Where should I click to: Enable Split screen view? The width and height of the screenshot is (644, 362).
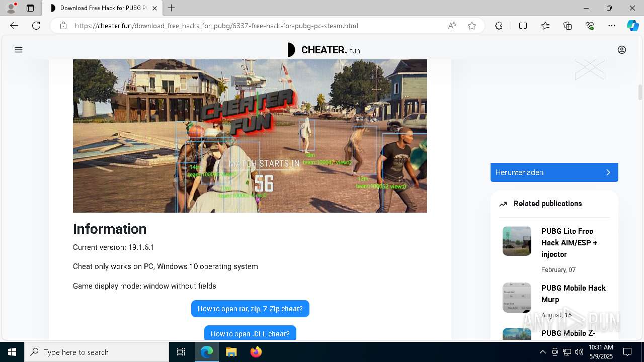coord(523,26)
